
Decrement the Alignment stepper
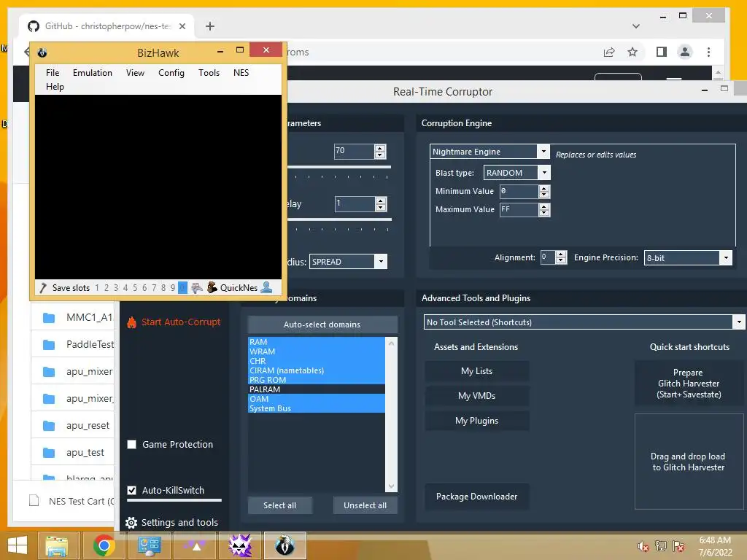pyautogui.click(x=561, y=260)
